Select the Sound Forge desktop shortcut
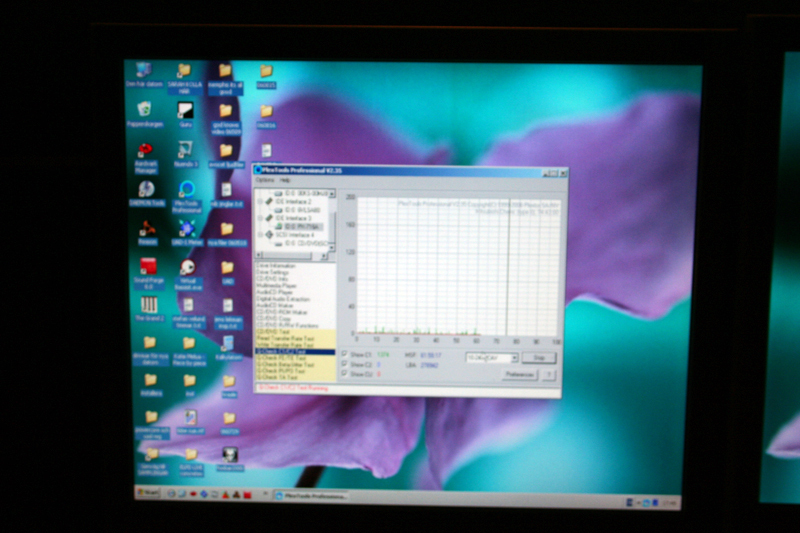The image size is (800, 533). pyautogui.click(x=148, y=273)
